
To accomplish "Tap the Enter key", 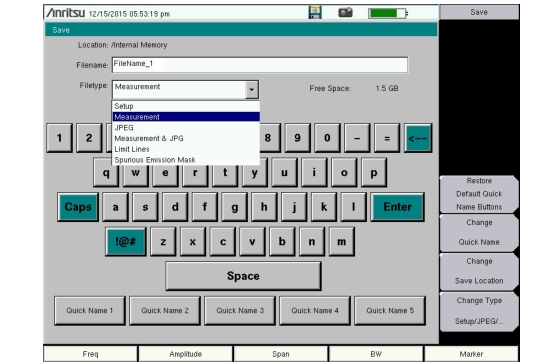I will (398, 207).
